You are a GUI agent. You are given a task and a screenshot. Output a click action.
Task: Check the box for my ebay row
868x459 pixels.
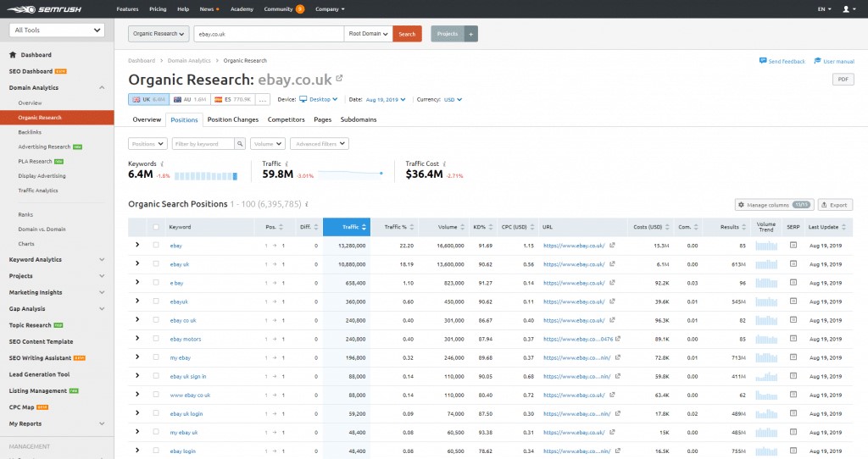[156, 357]
